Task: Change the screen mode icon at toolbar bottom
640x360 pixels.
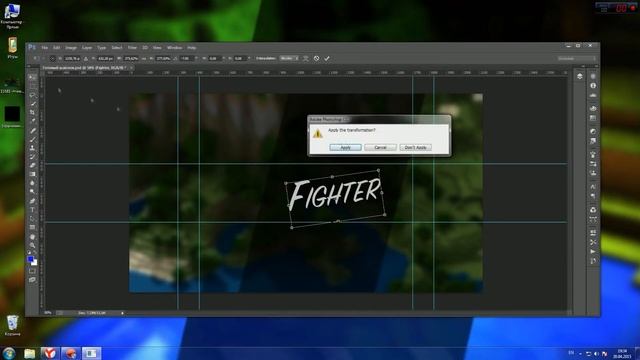Action: [x=32, y=280]
